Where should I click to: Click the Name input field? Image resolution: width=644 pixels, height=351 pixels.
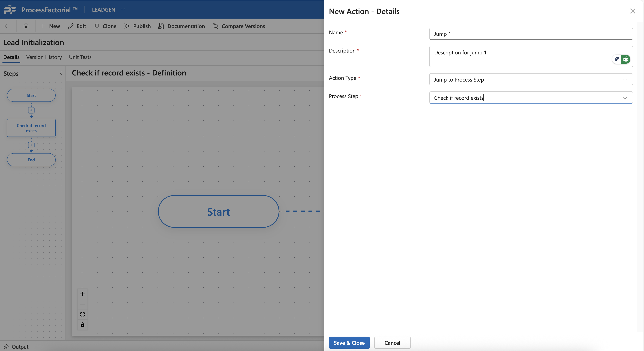(531, 34)
